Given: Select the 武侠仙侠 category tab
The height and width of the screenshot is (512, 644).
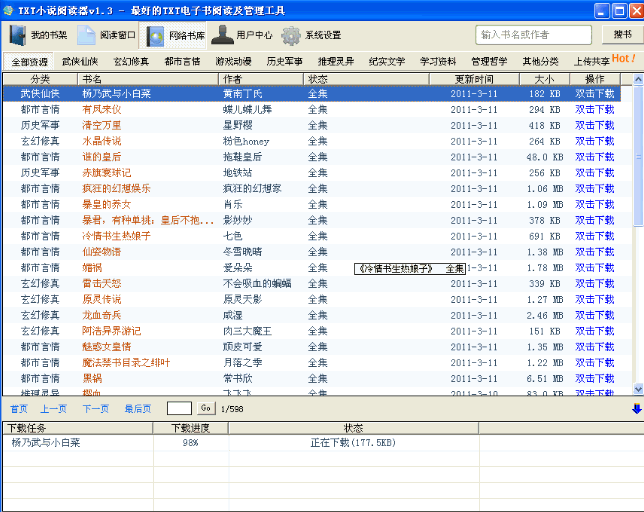Looking at the screenshot, I should (80, 61).
